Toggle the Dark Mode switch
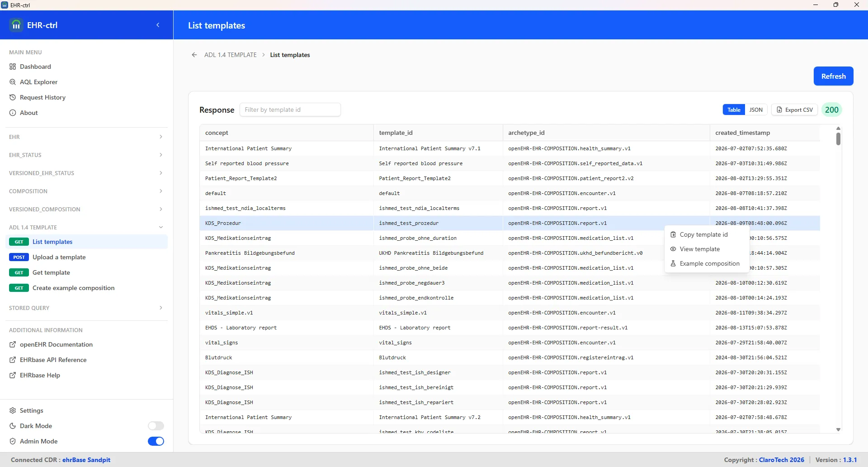 [x=156, y=426]
